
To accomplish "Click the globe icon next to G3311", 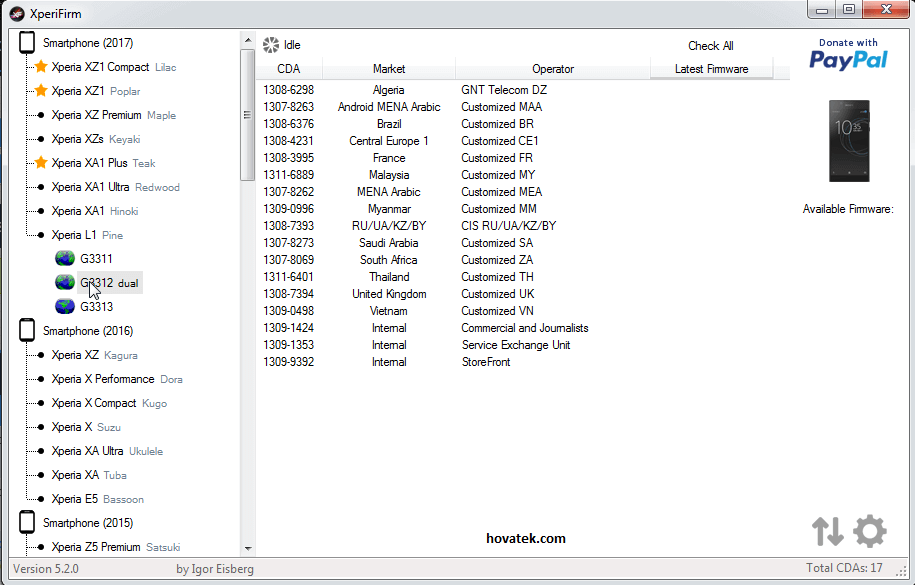I will pos(65,258).
